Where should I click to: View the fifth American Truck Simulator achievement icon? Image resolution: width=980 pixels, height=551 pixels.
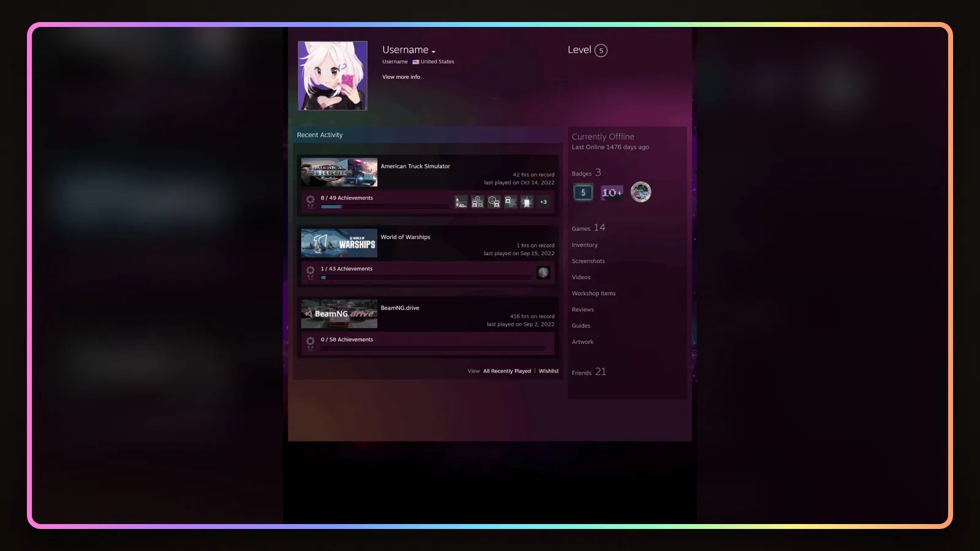coord(527,201)
